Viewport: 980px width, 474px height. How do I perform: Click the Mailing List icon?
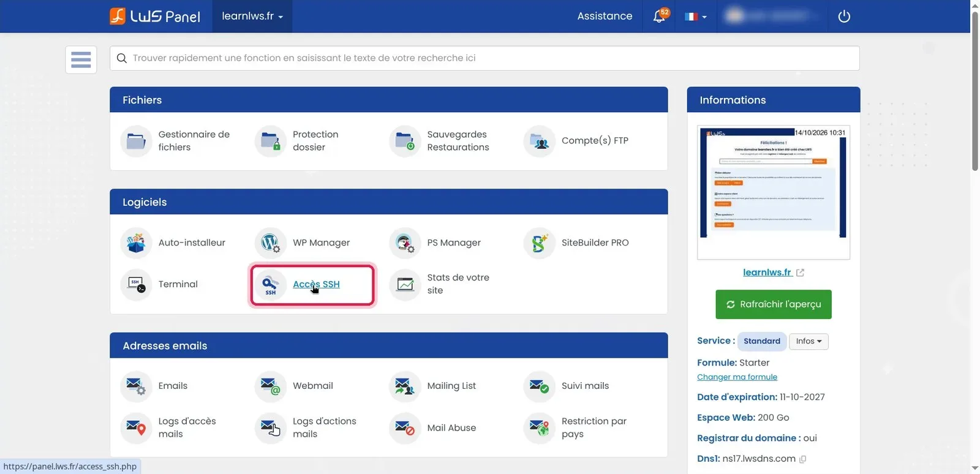click(405, 386)
